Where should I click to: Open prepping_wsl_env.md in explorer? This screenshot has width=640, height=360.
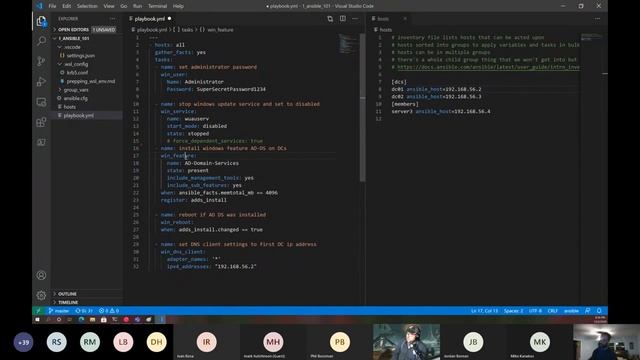[x=91, y=81]
